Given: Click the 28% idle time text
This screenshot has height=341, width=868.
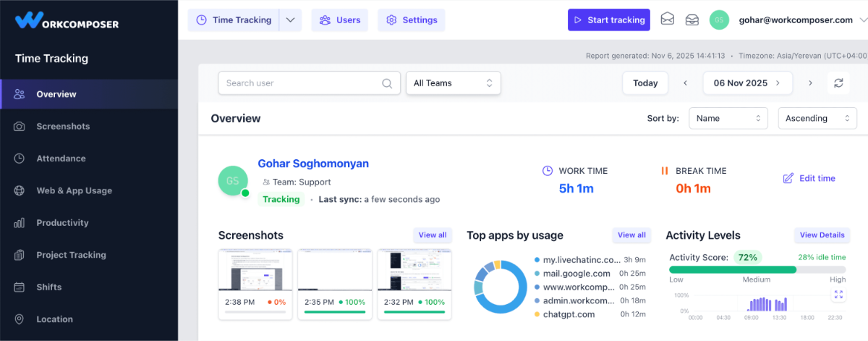Looking at the screenshot, I should (x=822, y=257).
